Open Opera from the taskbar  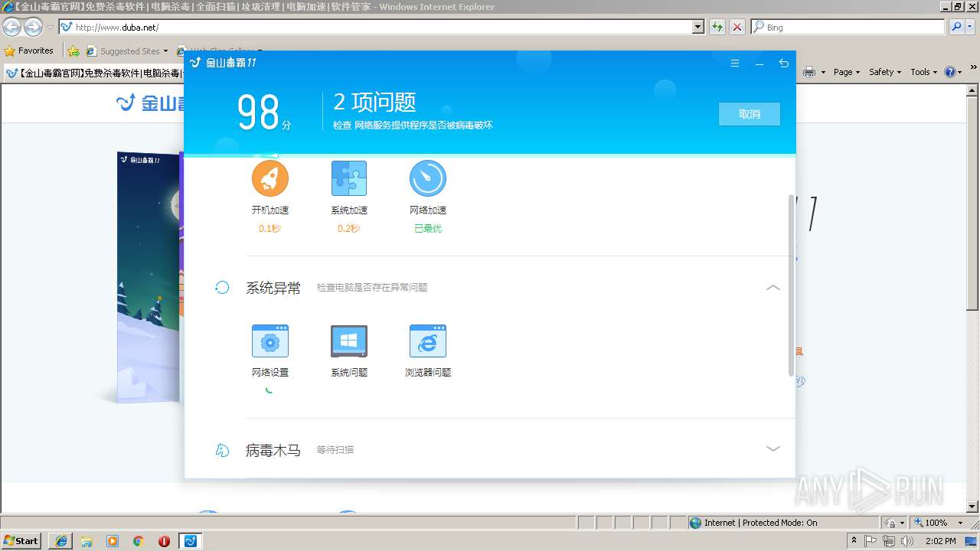[164, 541]
